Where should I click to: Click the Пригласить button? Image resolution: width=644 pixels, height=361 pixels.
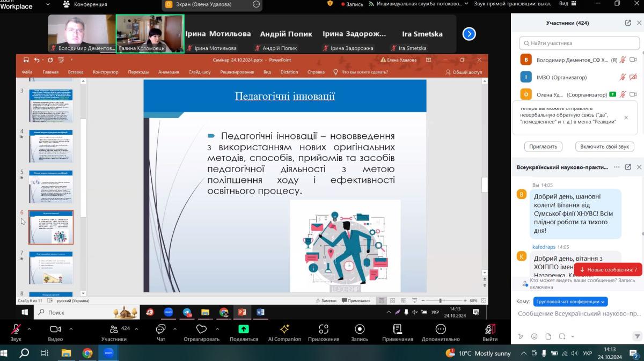point(543,146)
